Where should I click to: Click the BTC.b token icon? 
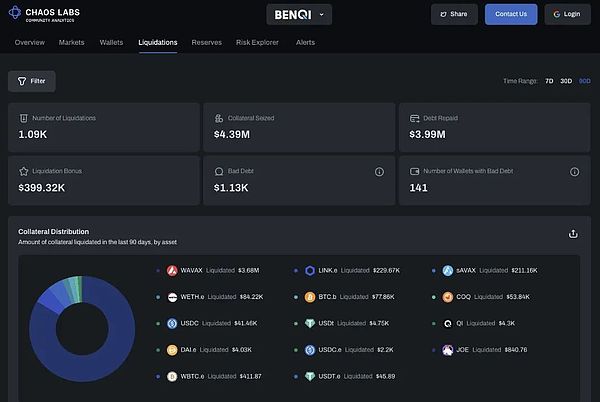pyautogui.click(x=310, y=297)
